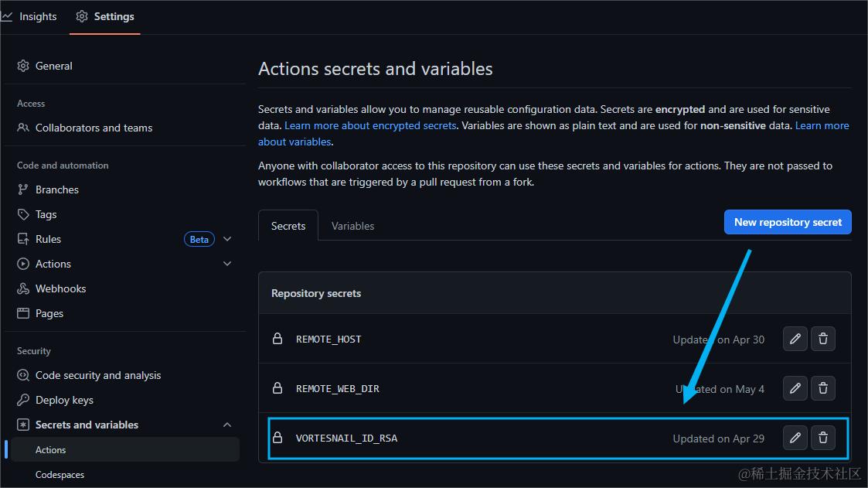
Task: Edit the REMOTE_HOST secret pencil icon
Action: point(795,339)
